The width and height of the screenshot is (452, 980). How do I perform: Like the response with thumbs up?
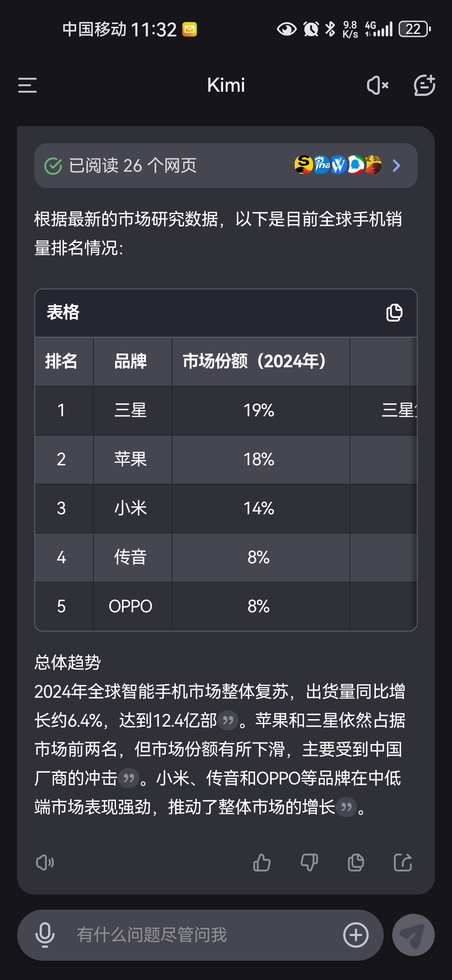(x=262, y=863)
